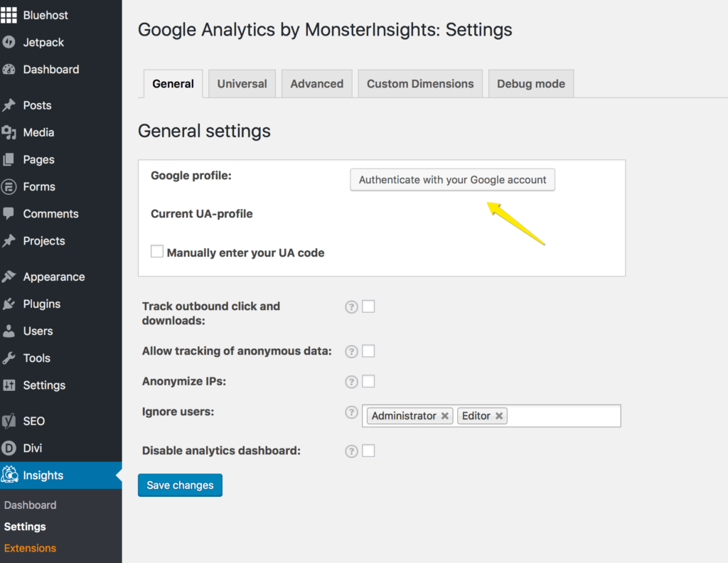Open the Plugins menu label
Screen dimensions: 728x563
(42, 304)
